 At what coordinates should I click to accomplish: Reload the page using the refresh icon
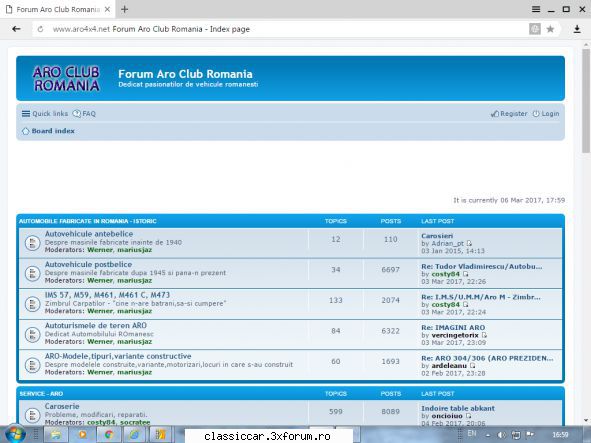[40, 29]
